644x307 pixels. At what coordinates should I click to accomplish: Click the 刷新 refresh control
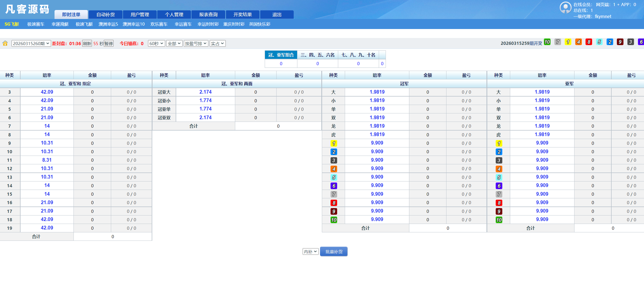(x=87, y=43)
